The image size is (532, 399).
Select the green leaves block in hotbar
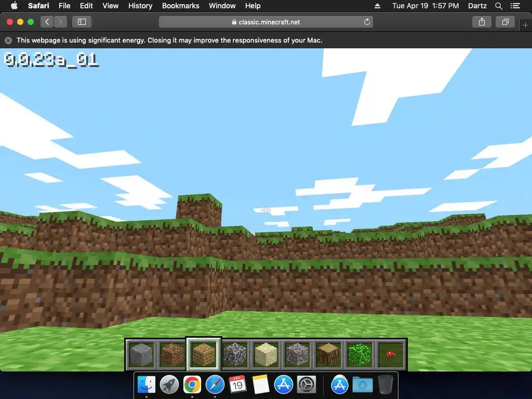click(360, 354)
